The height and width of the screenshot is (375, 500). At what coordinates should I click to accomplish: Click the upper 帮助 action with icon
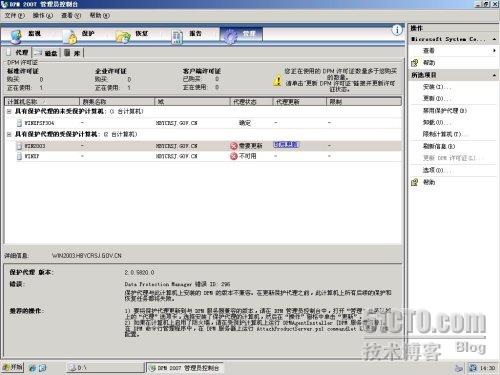429,63
